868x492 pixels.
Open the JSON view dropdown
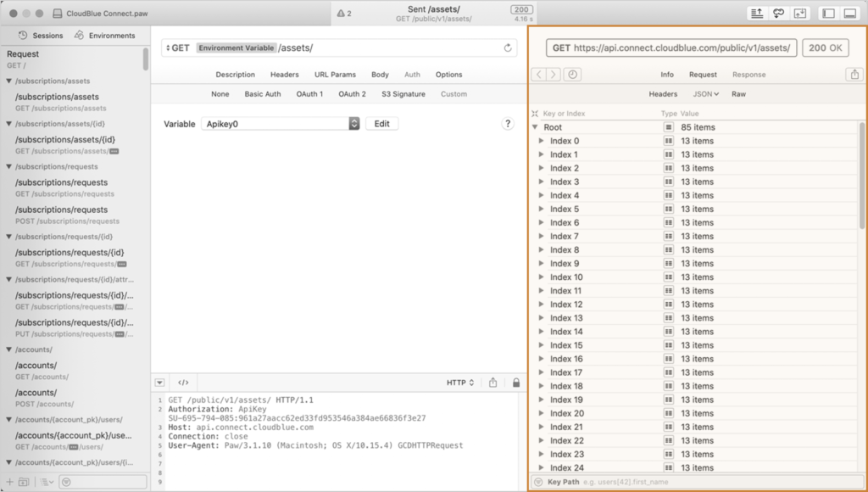(706, 94)
